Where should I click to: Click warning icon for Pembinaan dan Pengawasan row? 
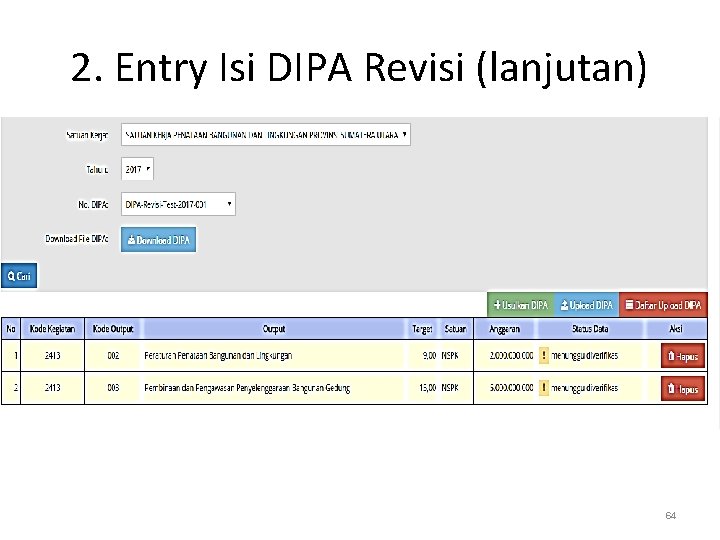(x=544, y=388)
